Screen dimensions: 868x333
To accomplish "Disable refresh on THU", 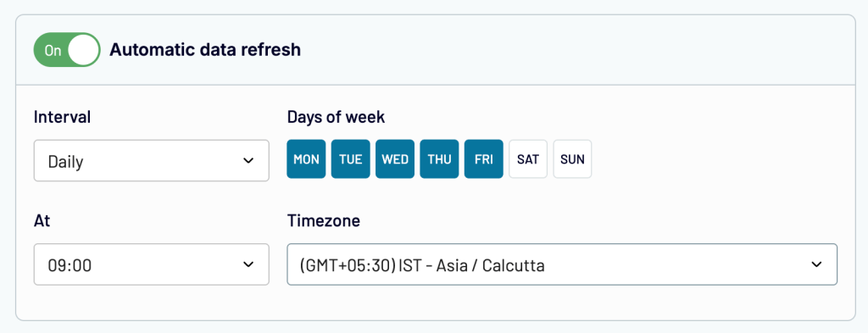I will pos(439,158).
